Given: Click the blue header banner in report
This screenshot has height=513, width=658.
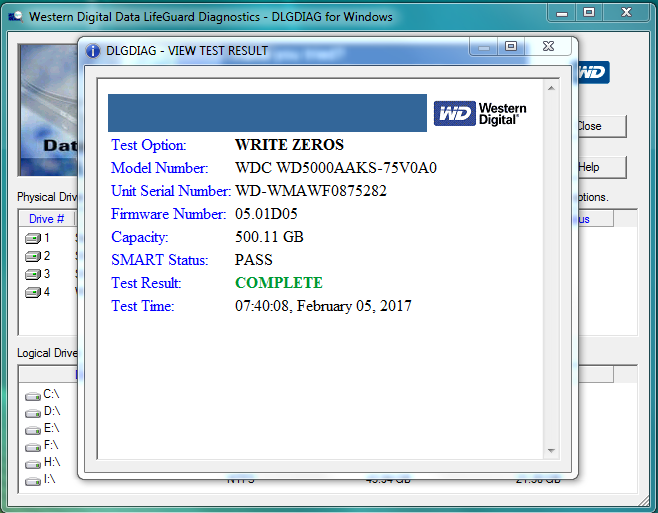Looking at the screenshot, I should pyautogui.click(x=267, y=113).
